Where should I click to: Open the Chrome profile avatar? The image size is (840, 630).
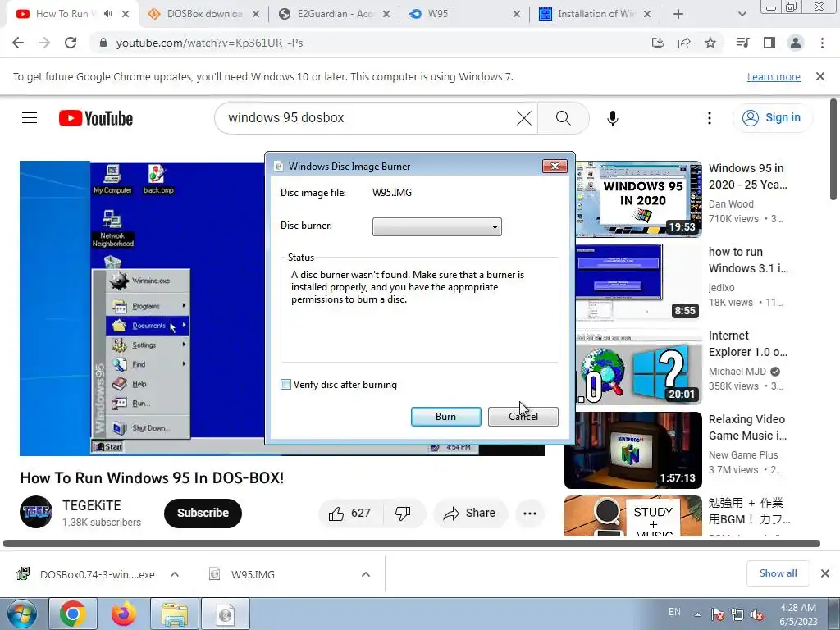796,43
